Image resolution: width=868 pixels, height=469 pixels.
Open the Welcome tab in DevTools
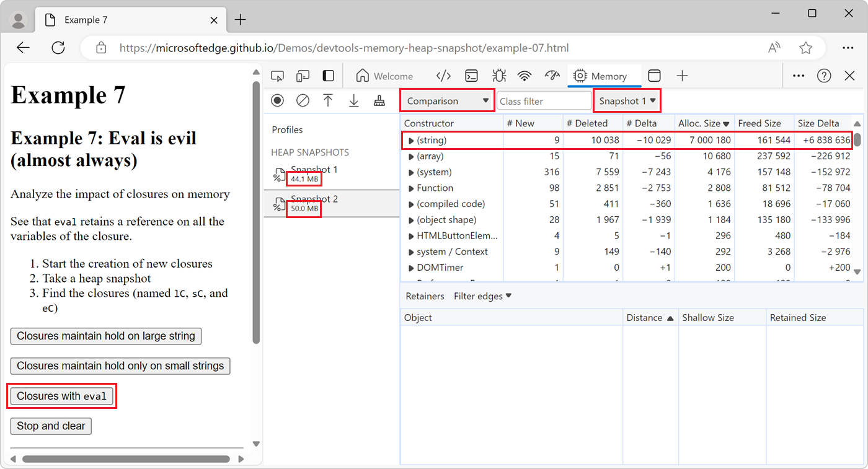click(384, 75)
